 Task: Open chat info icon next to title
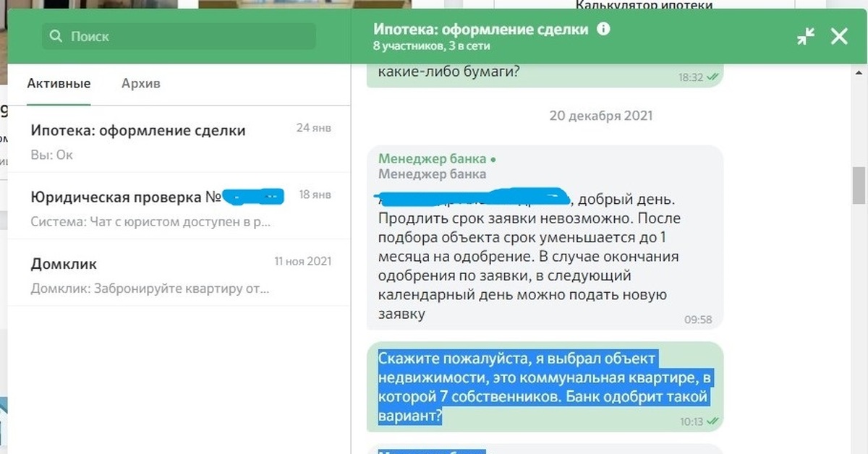(x=603, y=30)
